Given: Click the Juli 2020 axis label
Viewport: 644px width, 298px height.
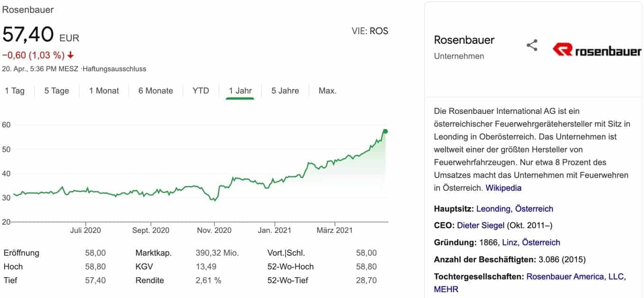Looking at the screenshot, I should coord(86,231).
